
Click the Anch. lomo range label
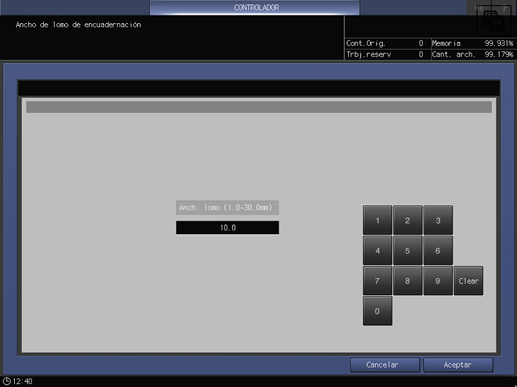[x=228, y=208]
